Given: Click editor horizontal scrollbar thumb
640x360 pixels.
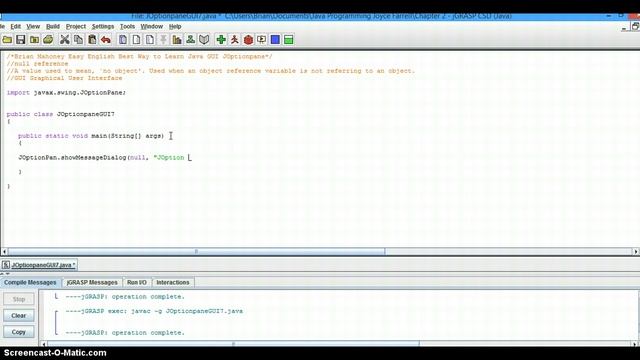Looking at the screenshot, I should (196, 251).
